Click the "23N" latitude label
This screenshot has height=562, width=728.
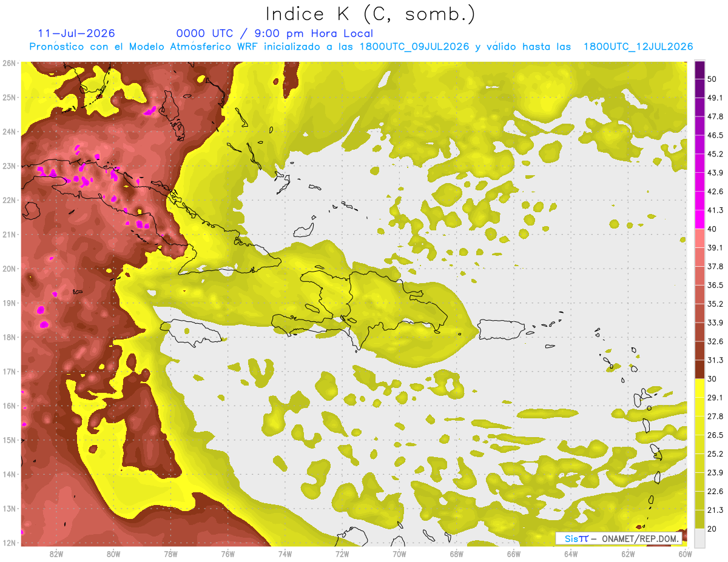pyautogui.click(x=8, y=166)
